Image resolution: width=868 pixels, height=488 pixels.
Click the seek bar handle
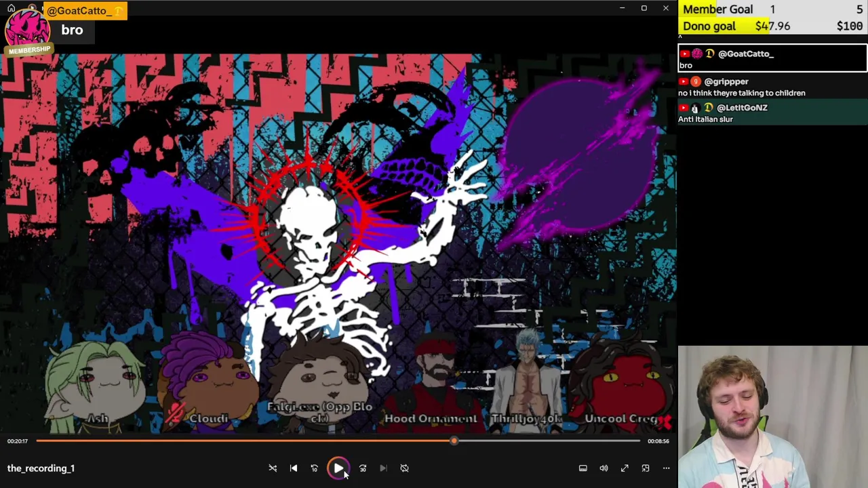(454, 441)
